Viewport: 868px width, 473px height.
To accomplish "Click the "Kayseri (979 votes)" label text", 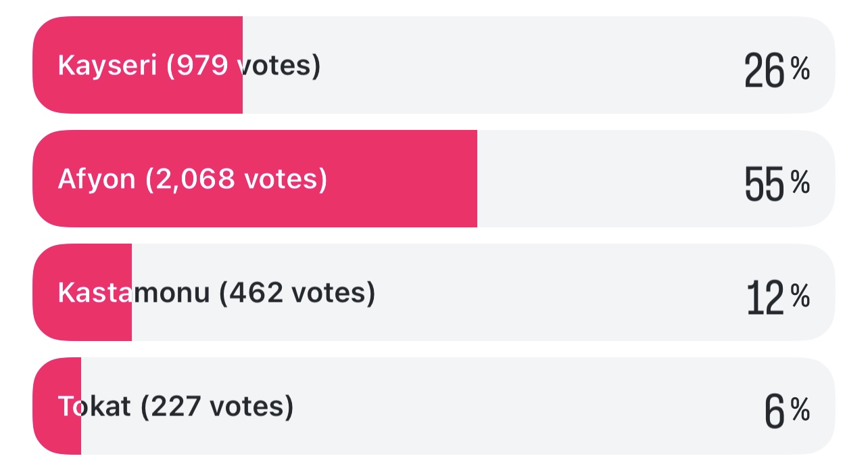I will coord(189,66).
